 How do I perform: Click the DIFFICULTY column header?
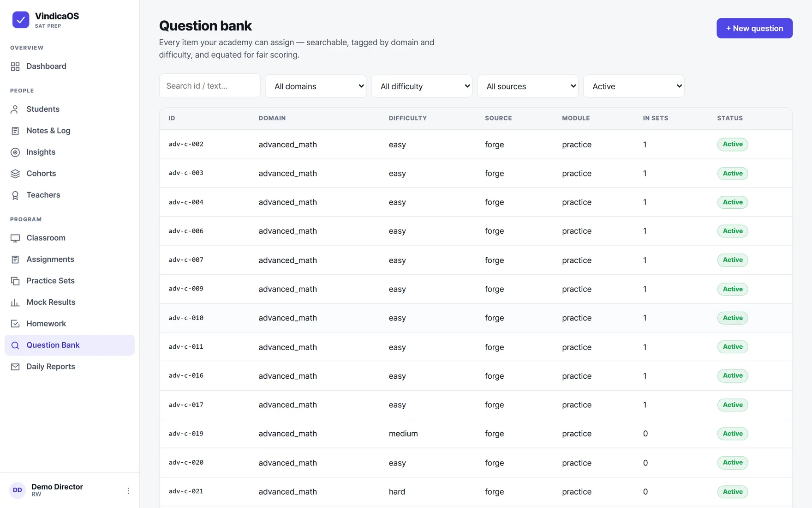pos(408,118)
